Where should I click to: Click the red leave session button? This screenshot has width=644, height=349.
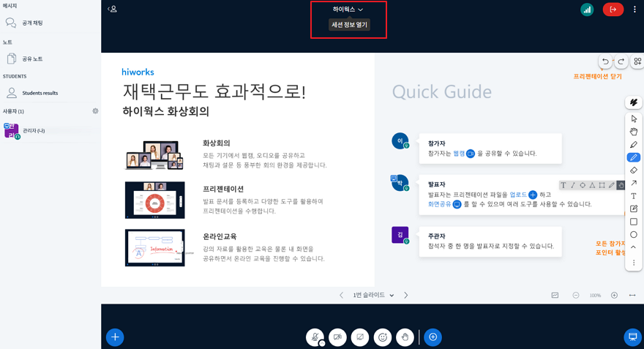tap(613, 10)
